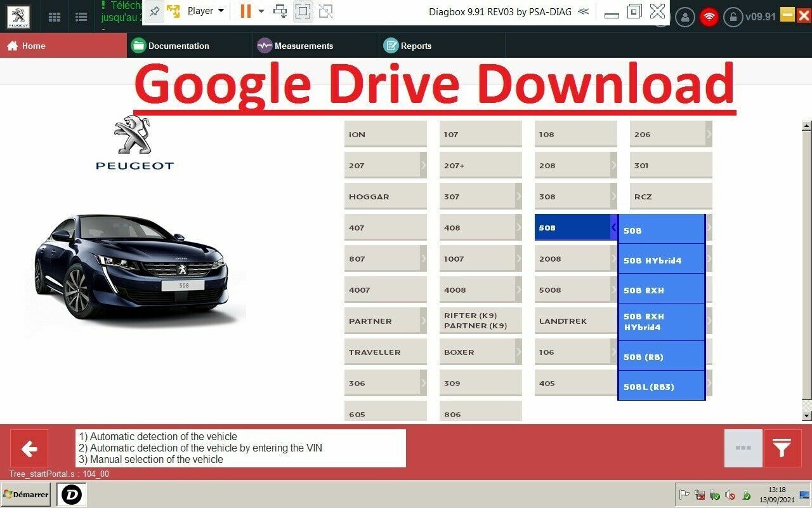Toggle the full-screen icon in Player toolbar
The image size is (812, 508).
(303, 11)
